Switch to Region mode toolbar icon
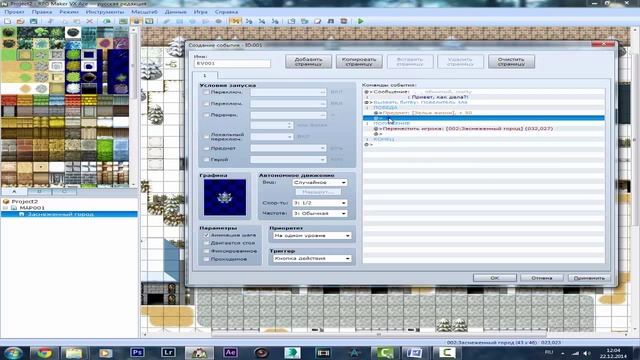The image size is (640, 360). point(149,21)
